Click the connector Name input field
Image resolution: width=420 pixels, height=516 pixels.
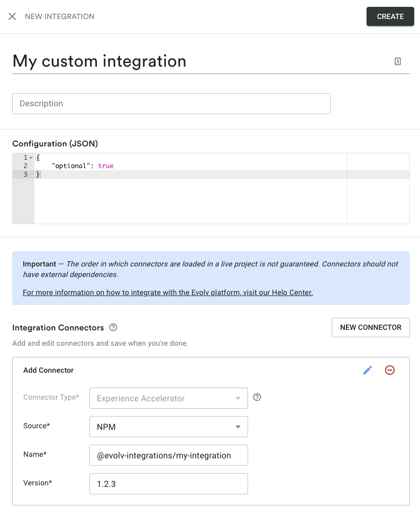169,455
